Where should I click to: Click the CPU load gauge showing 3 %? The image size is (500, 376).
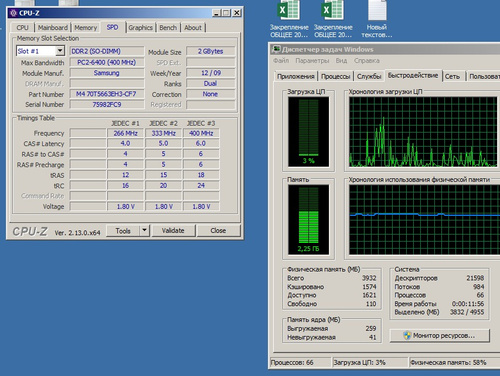click(309, 132)
